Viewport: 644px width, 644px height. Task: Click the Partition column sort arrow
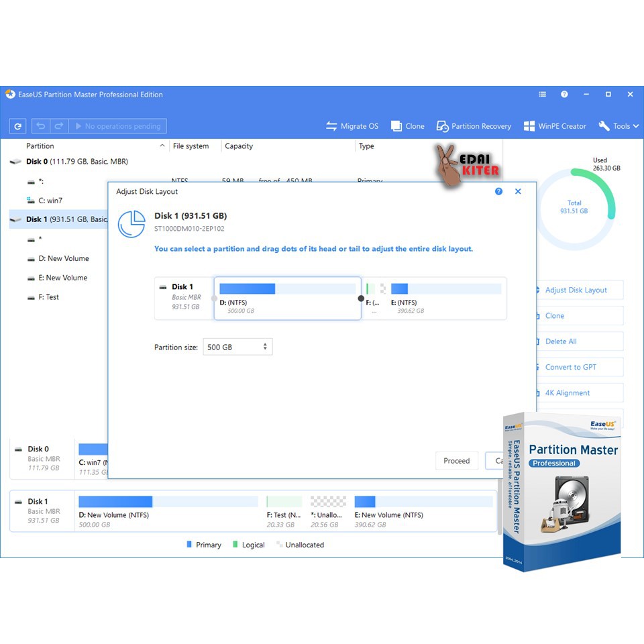pos(162,146)
